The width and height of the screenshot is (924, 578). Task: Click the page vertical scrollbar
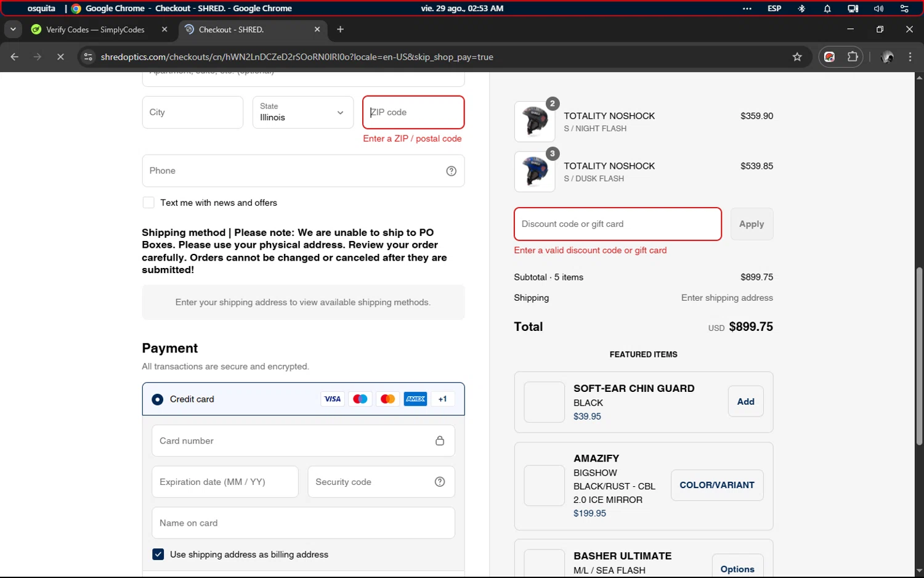[x=919, y=356]
